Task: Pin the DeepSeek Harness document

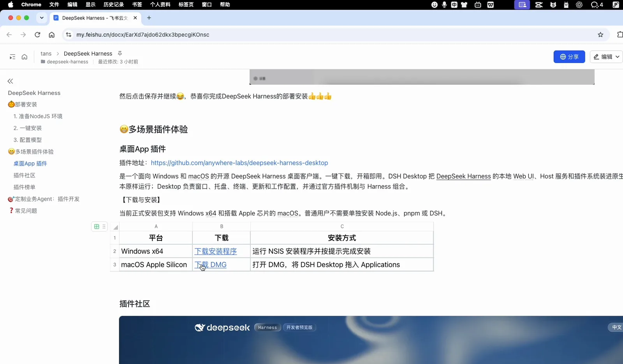Action: (120, 53)
